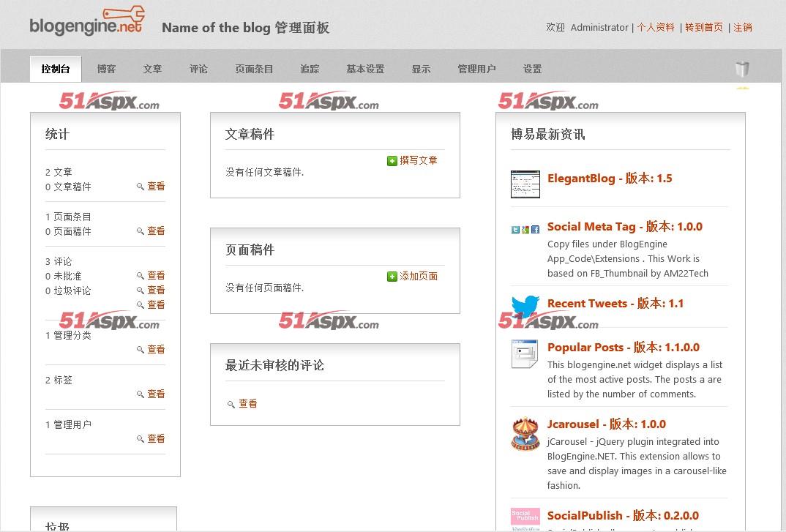The width and height of the screenshot is (786, 532).
Task: Click the Recent Tweets bird icon
Action: [x=525, y=306]
